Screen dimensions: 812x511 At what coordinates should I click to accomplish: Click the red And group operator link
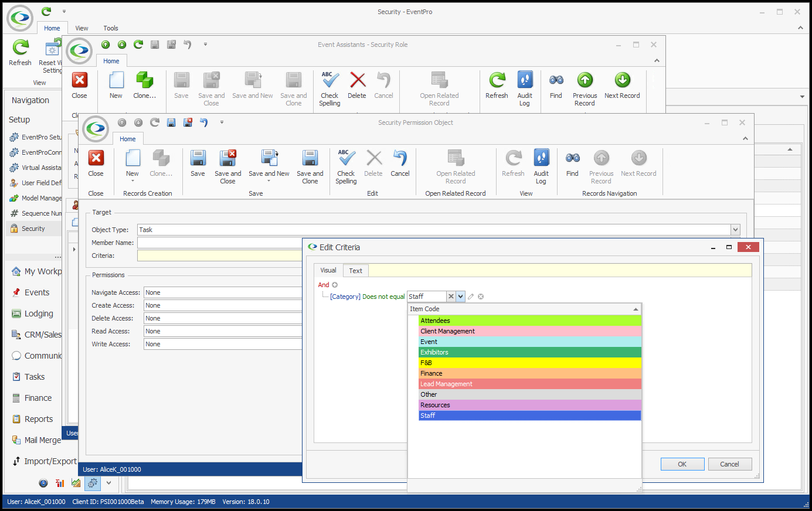pos(324,285)
